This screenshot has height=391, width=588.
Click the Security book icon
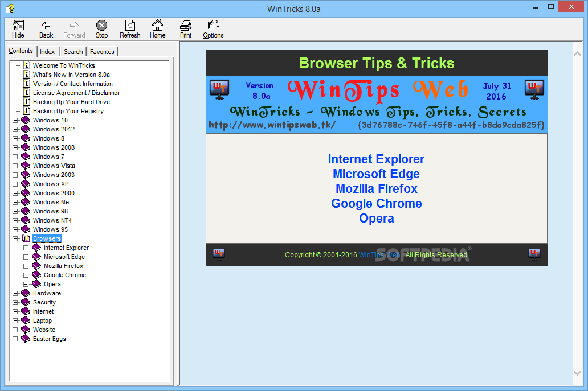[26, 302]
